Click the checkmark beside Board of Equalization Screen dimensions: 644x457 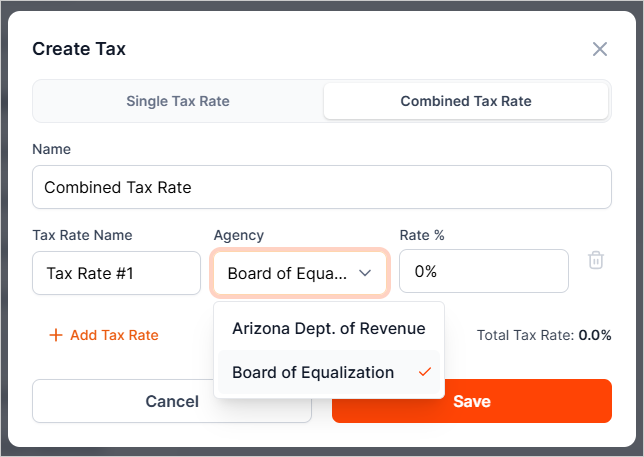click(x=425, y=372)
